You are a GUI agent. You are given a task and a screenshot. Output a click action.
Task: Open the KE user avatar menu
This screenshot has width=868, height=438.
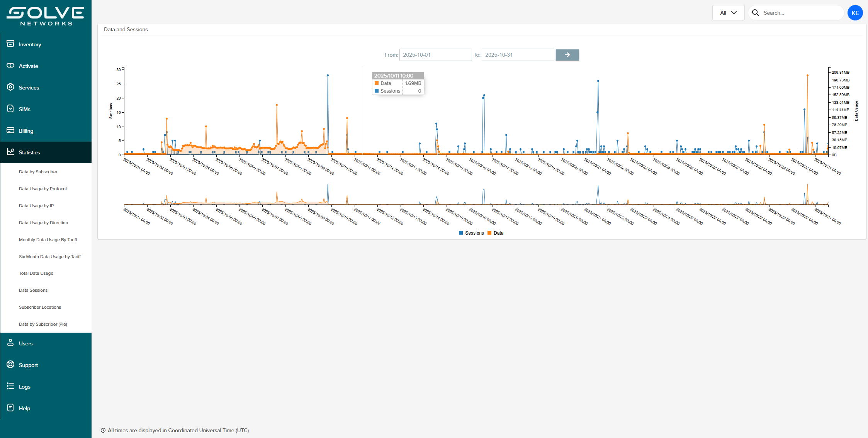pos(855,13)
